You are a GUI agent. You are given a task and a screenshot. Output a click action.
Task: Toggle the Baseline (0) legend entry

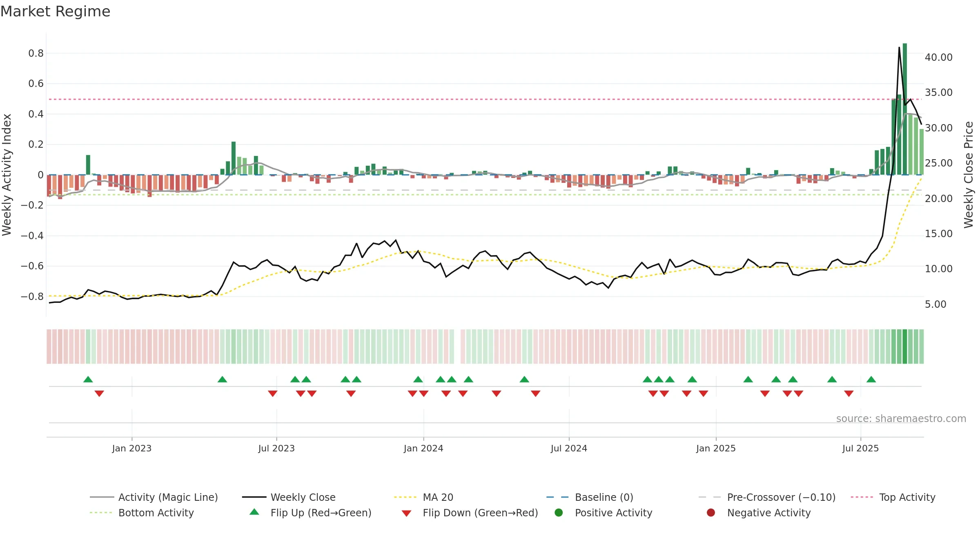point(590,497)
